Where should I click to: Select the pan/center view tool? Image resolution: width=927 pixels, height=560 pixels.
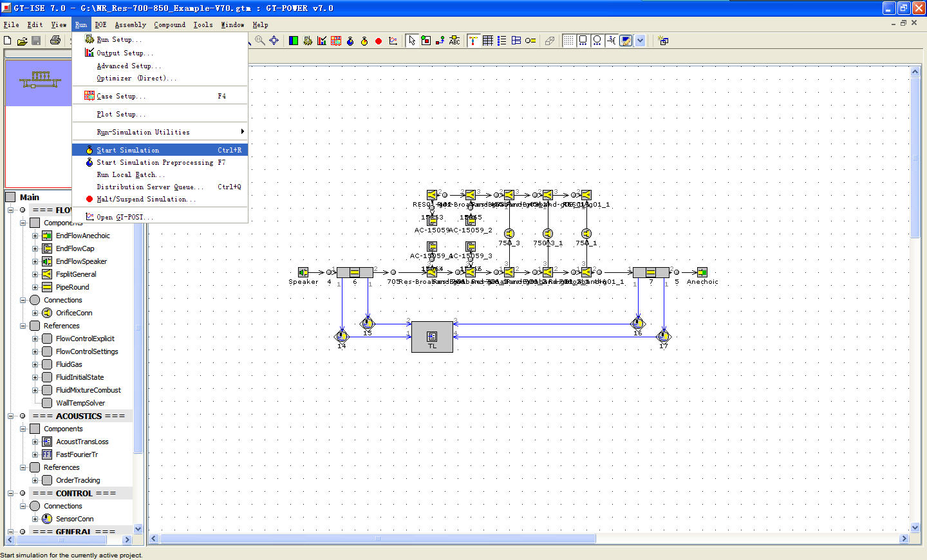pos(274,41)
